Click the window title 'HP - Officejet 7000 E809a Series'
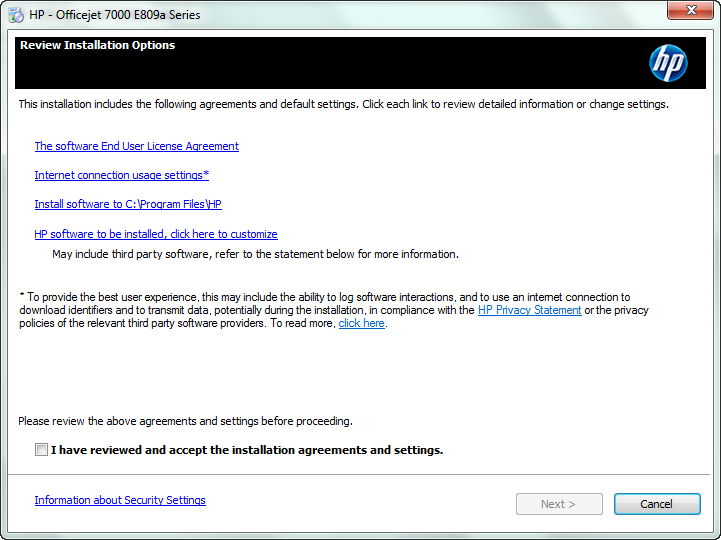This screenshot has width=721, height=540. pyautogui.click(x=114, y=15)
